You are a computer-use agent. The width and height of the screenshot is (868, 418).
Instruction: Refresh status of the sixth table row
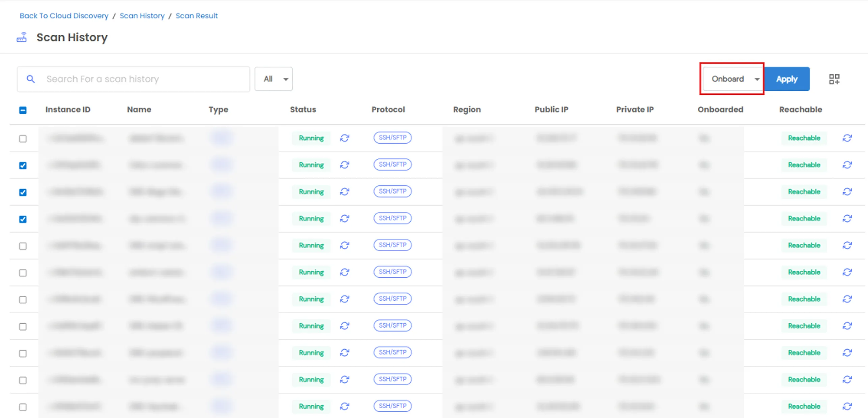click(344, 272)
